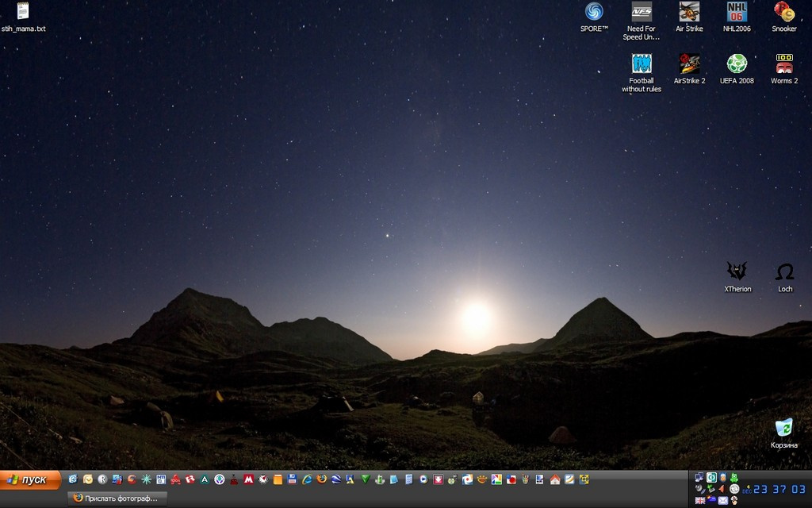
Task: Open the пуск start menu
Action: pos(30,480)
